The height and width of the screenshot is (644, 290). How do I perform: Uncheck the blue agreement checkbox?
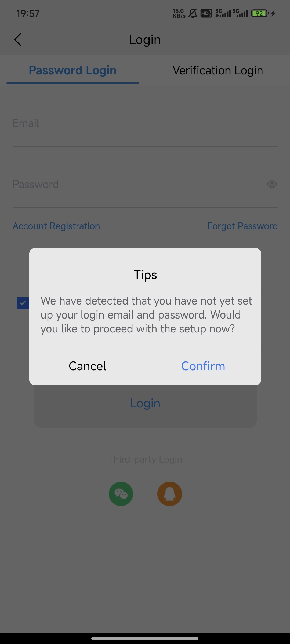coord(23,303)
